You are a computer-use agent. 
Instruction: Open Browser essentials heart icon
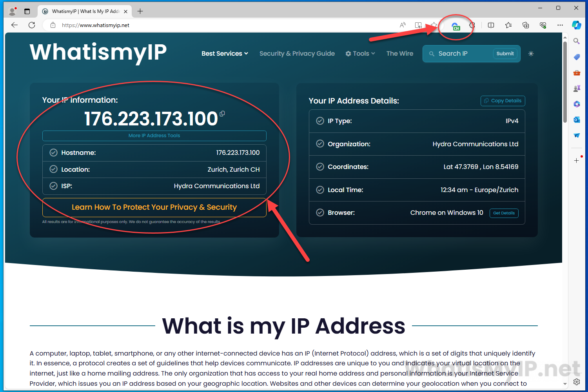coord(543,25)
